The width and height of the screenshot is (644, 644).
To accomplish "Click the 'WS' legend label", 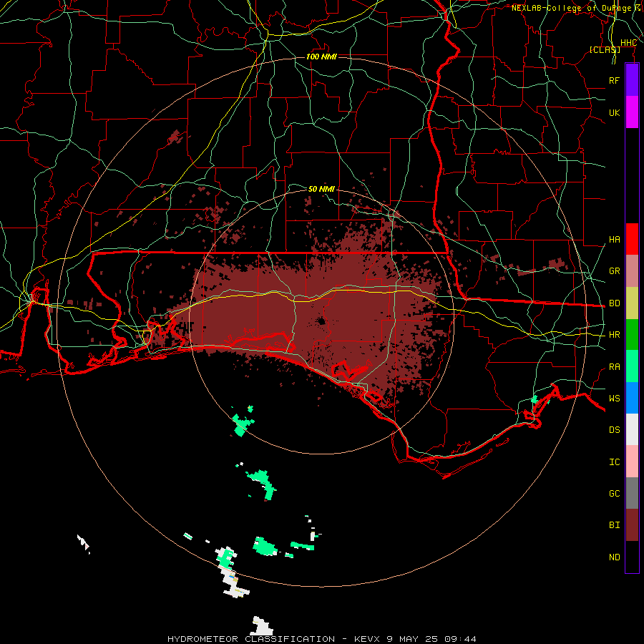I will [x=614, y=398].
